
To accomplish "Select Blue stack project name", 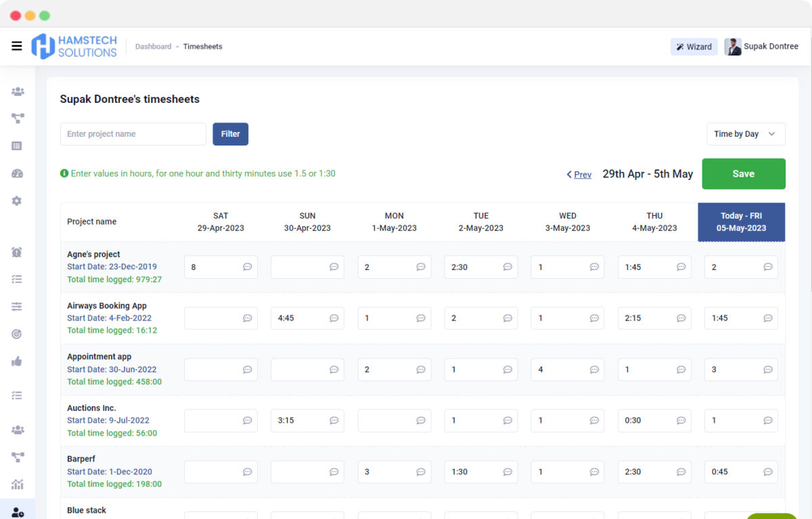I will [x=87, y=510].
